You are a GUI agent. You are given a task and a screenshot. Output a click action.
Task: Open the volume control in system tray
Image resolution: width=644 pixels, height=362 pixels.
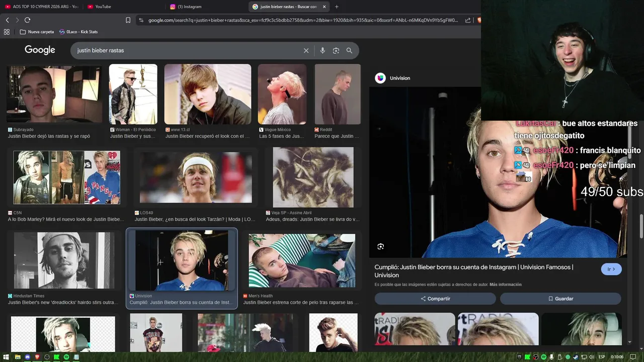click(591, 357)
